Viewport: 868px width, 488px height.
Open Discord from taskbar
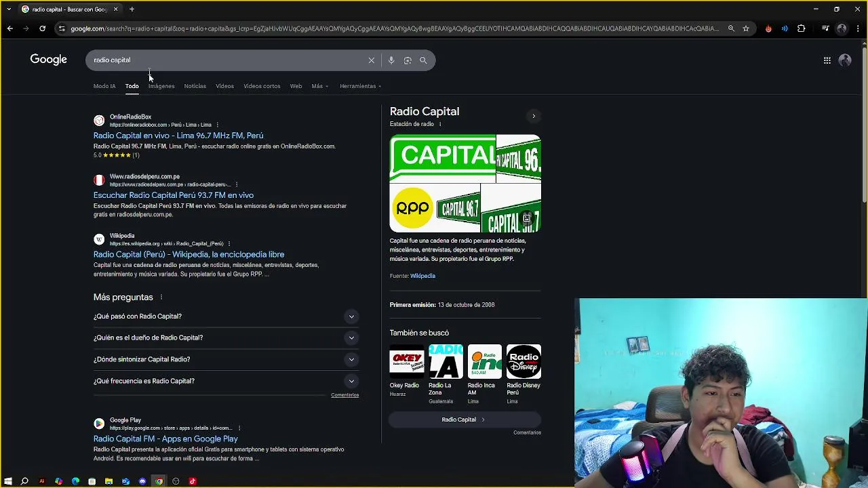point(142,481)
